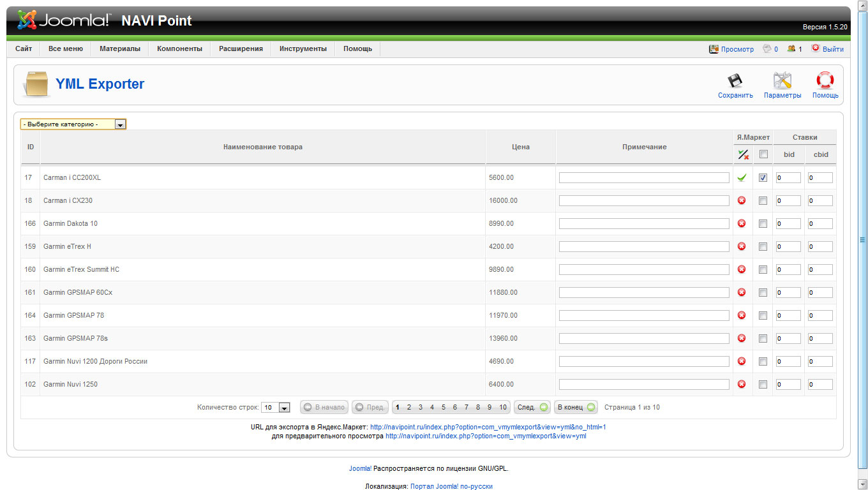
Task: Check the Garmin Nuvi 1250 checkbox
Action: (763, 385)
